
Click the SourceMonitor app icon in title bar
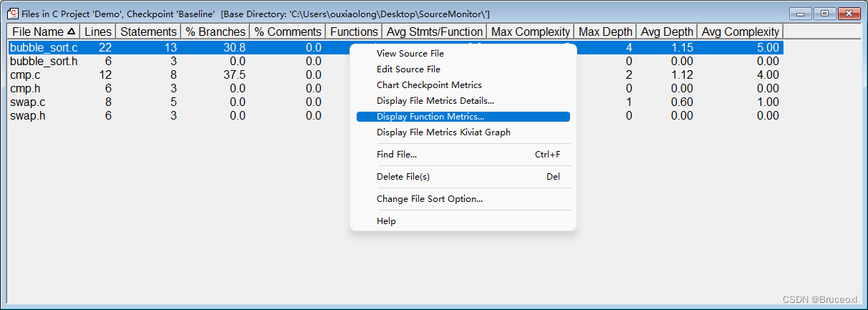[x=12, y=14]
